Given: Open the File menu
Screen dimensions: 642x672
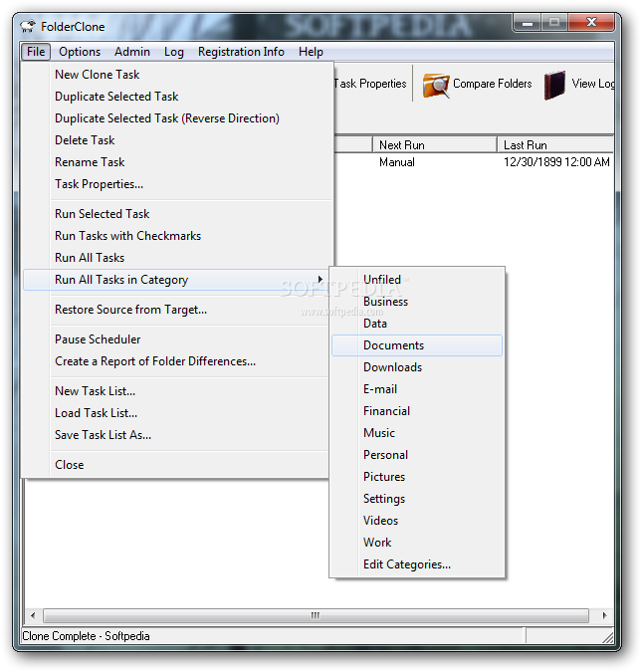Looking at the screenshot, I should tap(36, 52).
